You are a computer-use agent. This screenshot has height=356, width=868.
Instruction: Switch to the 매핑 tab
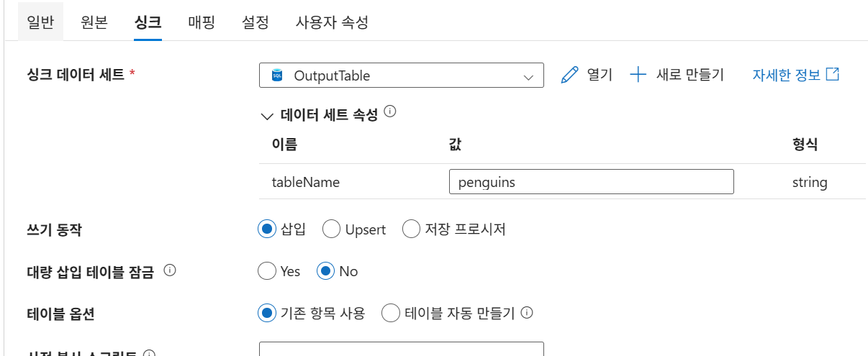(202, 22)
